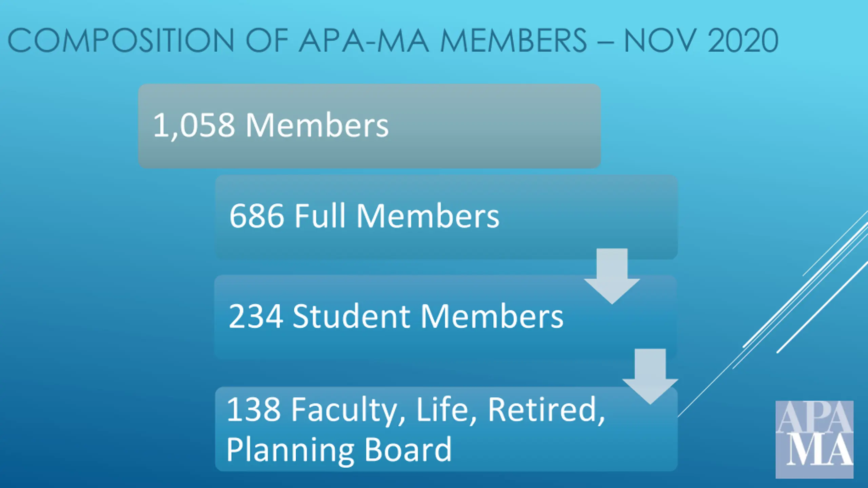Select the "138 Faculty, Life, Retired" box
The width and height of the screenshot is (868, 488).
(x=446, y=429)
